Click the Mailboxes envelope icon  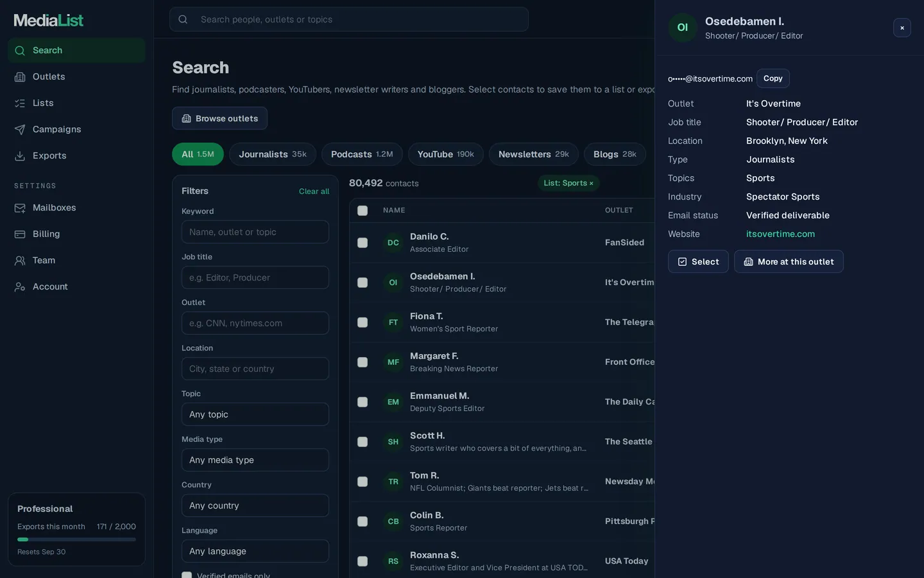tap(20, 208)
